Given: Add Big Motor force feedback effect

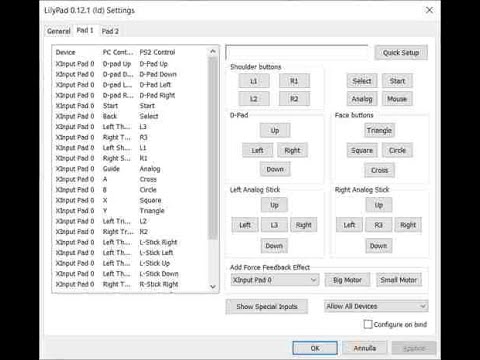Looking at the screenshot, I should [x=347, y=280].
